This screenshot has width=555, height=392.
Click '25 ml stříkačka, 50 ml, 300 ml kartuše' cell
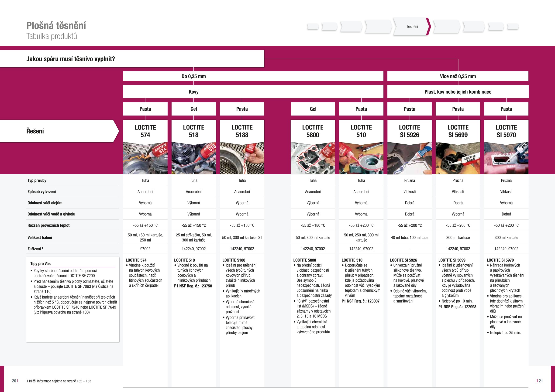[x=194, y=237]
